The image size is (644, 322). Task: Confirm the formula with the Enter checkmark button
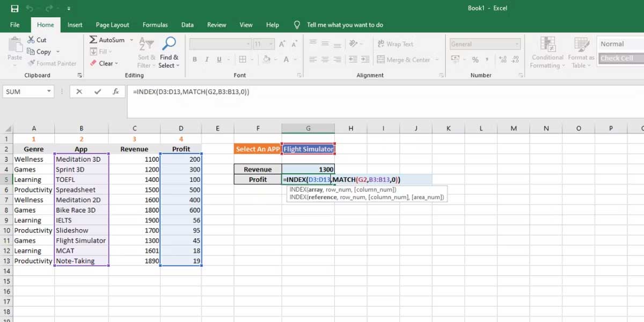98,91
